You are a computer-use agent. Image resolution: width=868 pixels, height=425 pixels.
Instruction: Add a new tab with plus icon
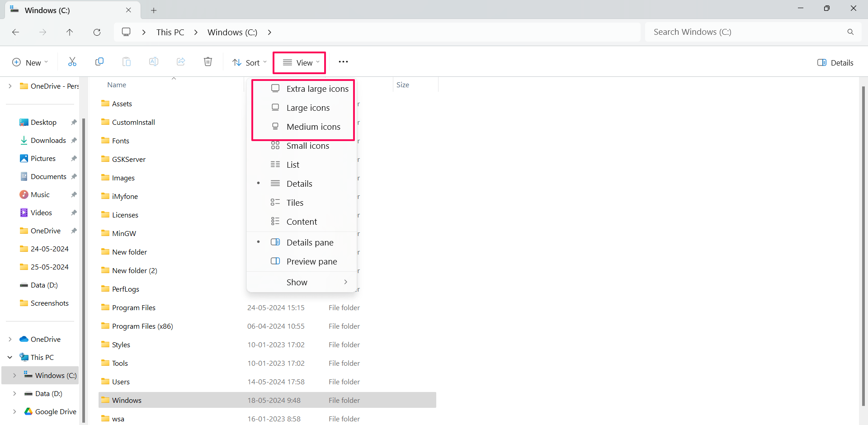point(154,10)
